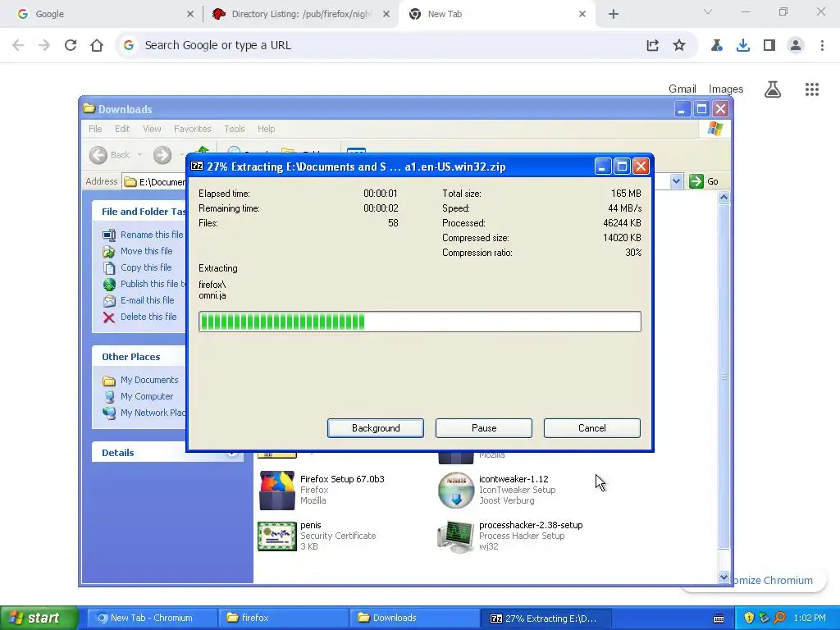Viewport: 840px width, 630px height.
Task: Click in the Chromium address bar
Action: click(x=386, y=45)
